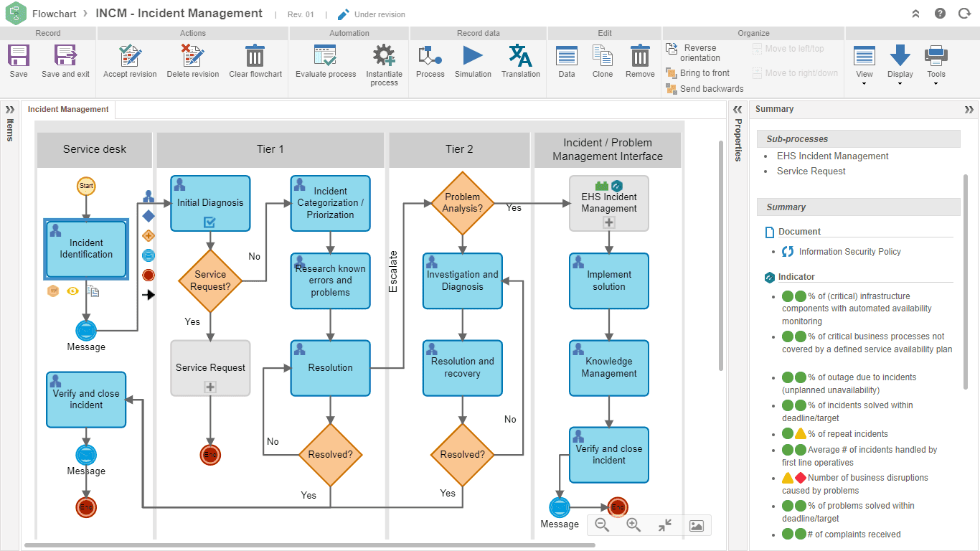Open the Translation tool
This screenshot has height=551, width=980.
click(521, 56)
